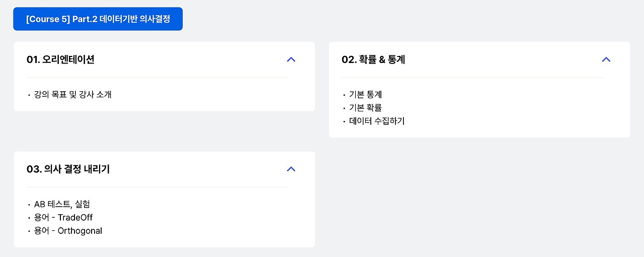
Task: Open the AB 테스트, 실험 lesson item
Action: pyautogui.click(x=62, y=204)
